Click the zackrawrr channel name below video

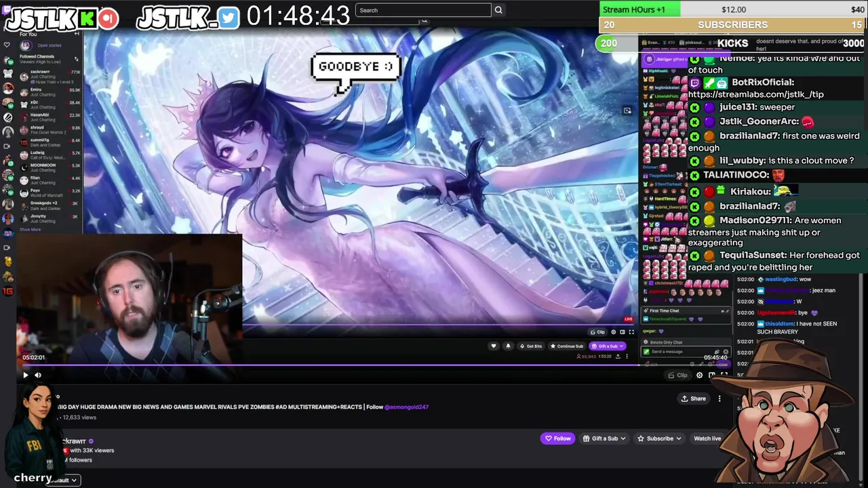click(x=73, y=441)
